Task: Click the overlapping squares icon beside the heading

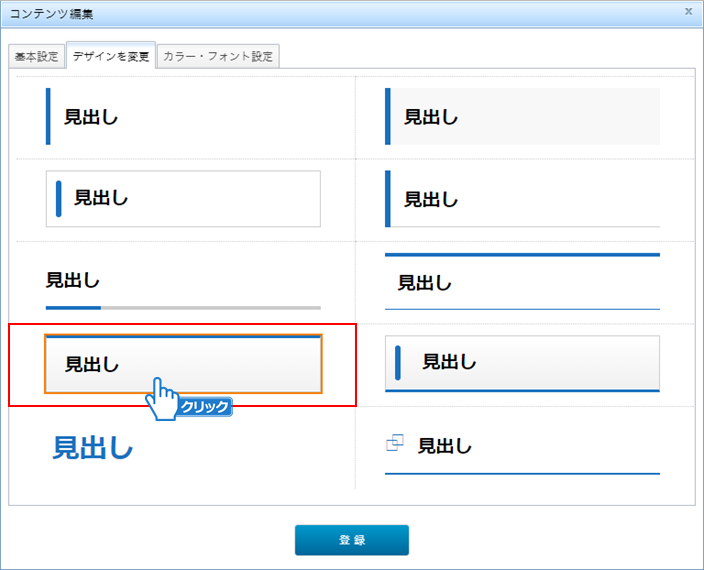Action: [x=393, y=442]
